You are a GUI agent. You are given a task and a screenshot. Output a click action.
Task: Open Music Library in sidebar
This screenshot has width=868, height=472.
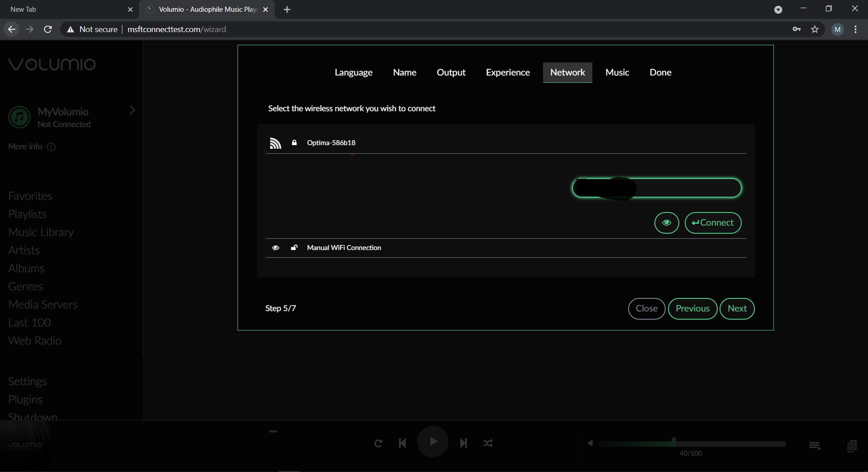click(41, 232)
